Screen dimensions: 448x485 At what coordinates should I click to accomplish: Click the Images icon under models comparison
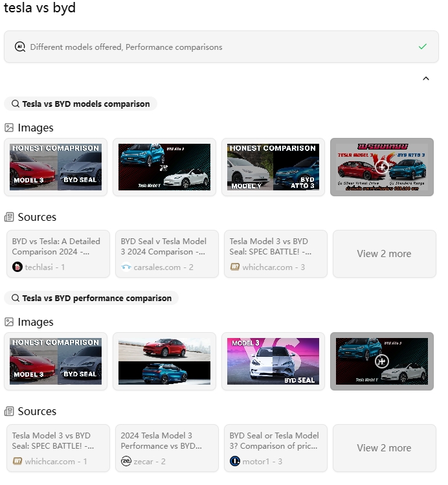[x=9, y=128]
